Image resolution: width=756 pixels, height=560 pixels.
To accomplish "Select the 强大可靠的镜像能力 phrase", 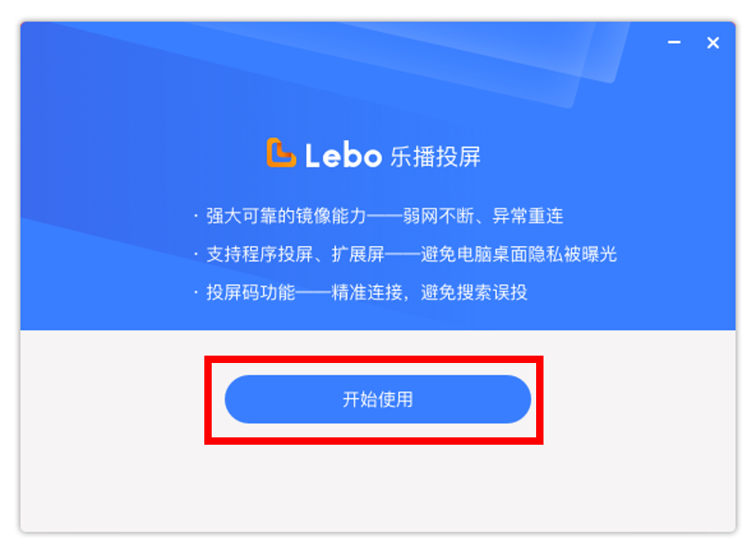I will (x=277, y=217).
